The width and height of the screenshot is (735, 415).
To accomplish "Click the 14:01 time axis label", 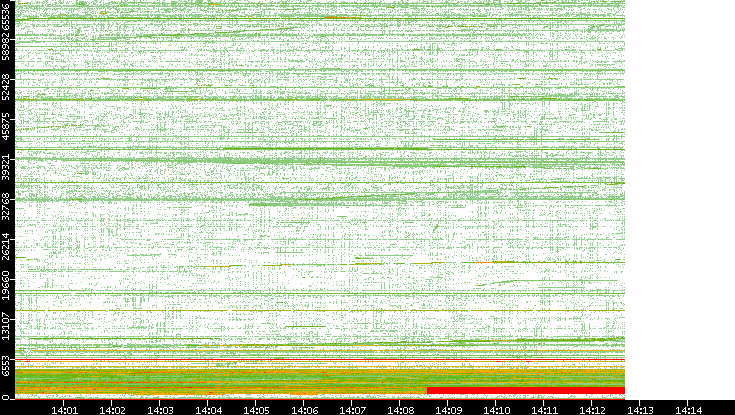I will 64,410.
